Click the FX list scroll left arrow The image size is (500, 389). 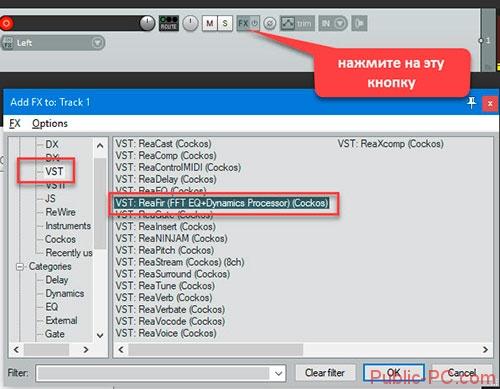121,350
